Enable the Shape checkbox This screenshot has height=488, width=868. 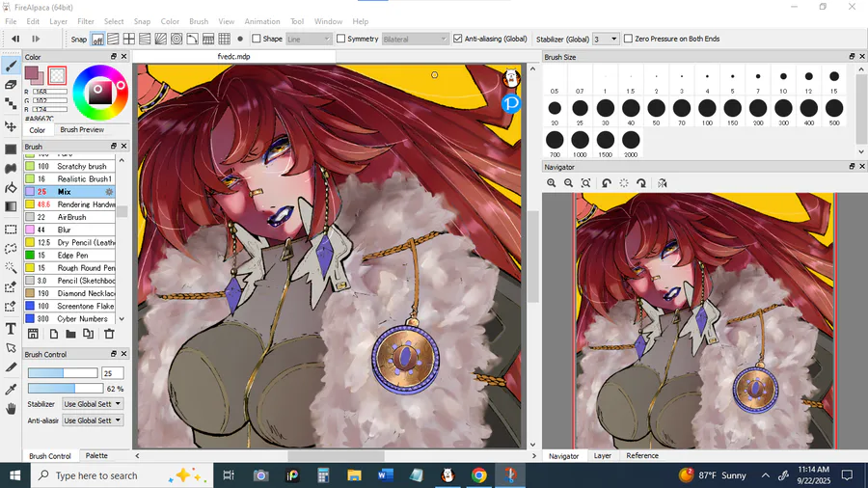(x=257, y=39)
